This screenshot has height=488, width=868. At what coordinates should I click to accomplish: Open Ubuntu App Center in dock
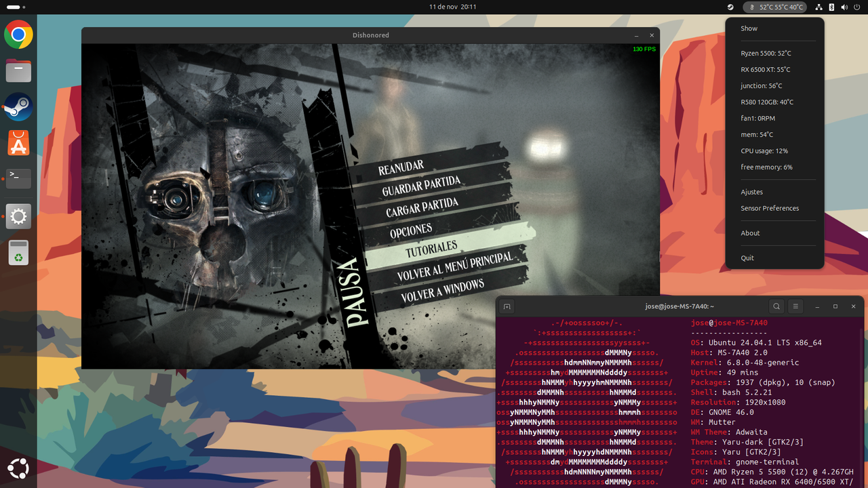tap(18, 143)
